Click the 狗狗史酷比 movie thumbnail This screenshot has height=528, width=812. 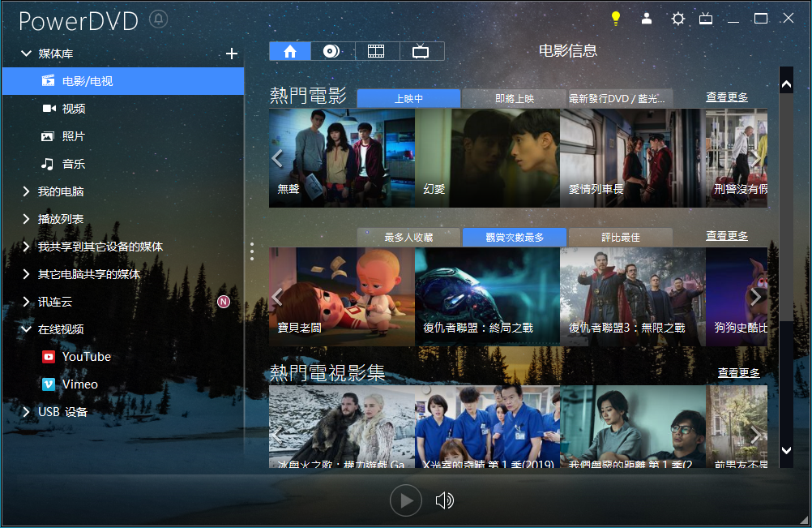737,296
